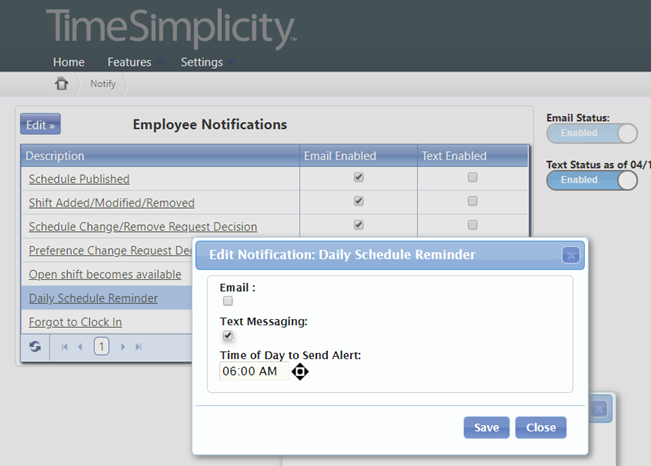
Task: Toggle Email Enabled for Shift Added/Modified/Removed
Action: click(359, 201)
